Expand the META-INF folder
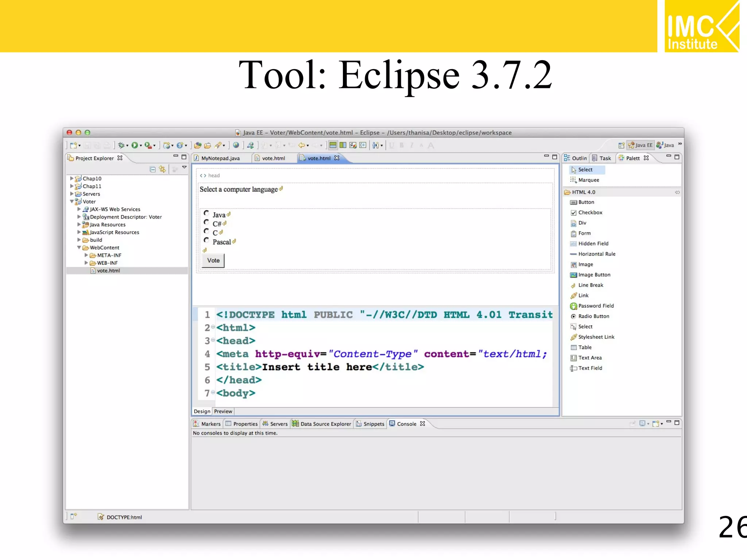Viewport: 747px width, 560px height. [86, 255]
